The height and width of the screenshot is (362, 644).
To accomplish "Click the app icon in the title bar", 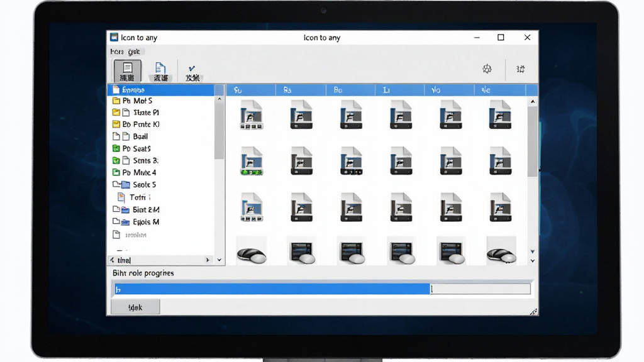I will click(114, 37).
